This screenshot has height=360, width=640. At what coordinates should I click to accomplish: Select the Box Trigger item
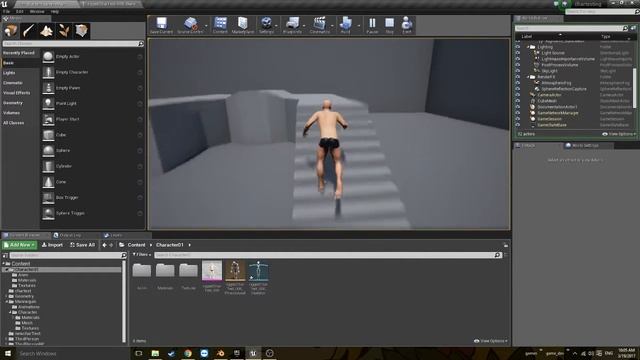(93, 198)
